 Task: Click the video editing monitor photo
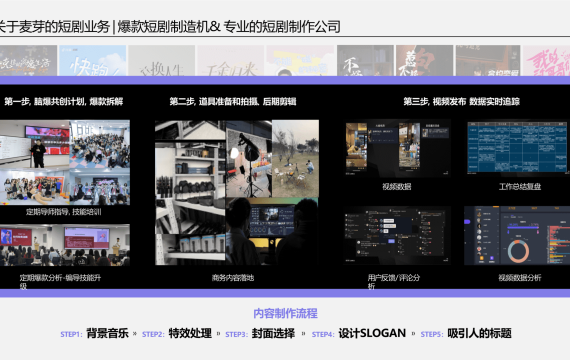tap(272, 231)
